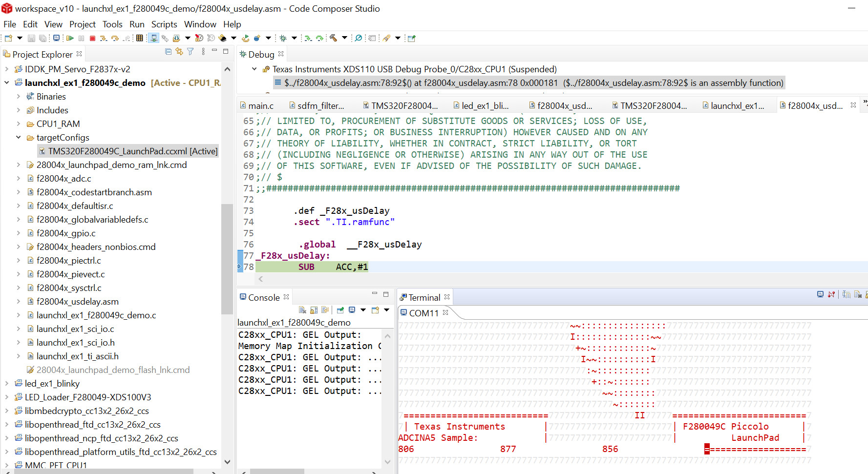
Task: Open the Build hammer dropdown arrow
Action: 344,38
